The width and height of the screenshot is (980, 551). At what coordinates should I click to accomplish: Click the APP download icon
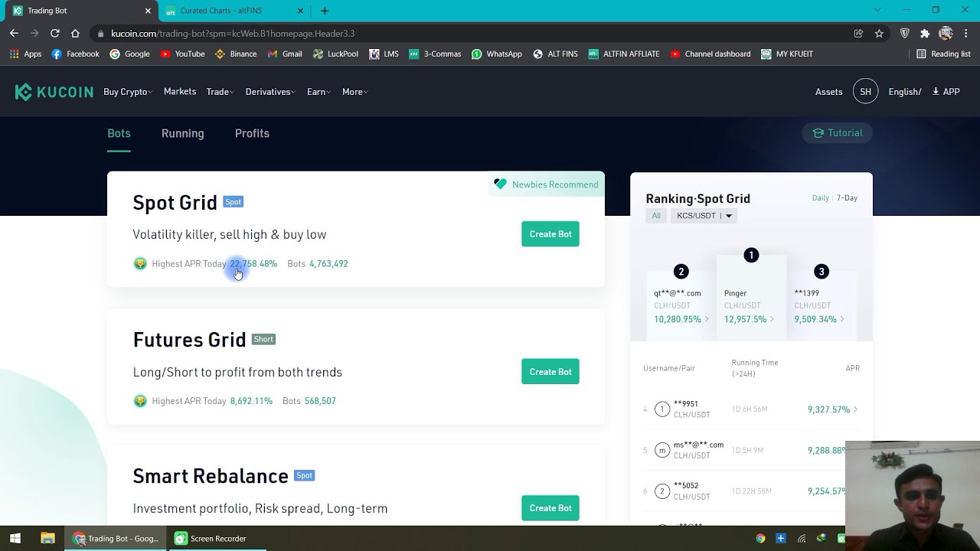click(x=946, y=92)
